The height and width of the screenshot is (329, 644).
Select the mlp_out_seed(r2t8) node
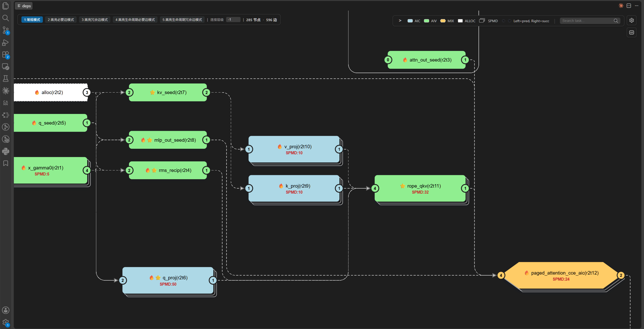[x=168, y=140]
